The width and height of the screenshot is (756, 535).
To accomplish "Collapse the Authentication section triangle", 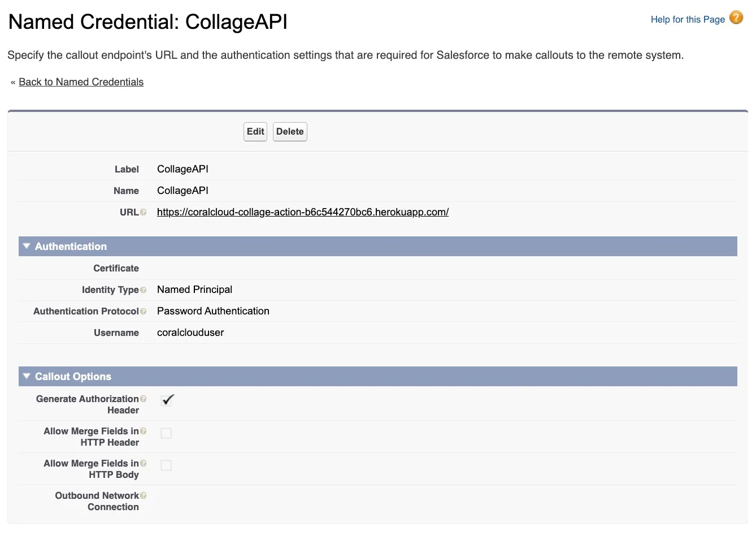I will (27, 246).
